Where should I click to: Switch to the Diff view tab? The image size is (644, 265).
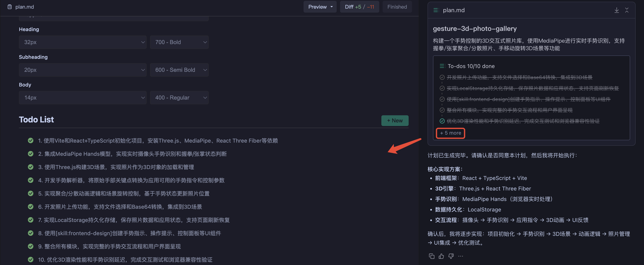click(x=360, y=7)
